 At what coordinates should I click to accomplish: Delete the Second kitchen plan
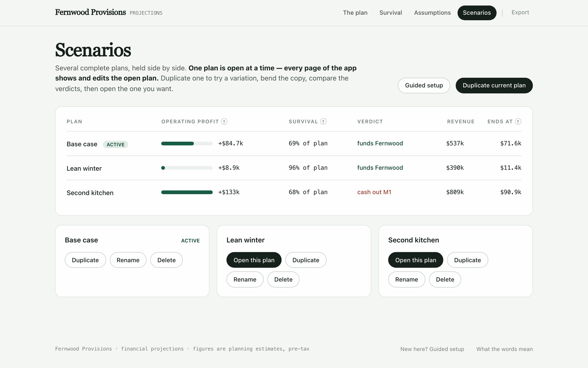[x=445, y=279]
